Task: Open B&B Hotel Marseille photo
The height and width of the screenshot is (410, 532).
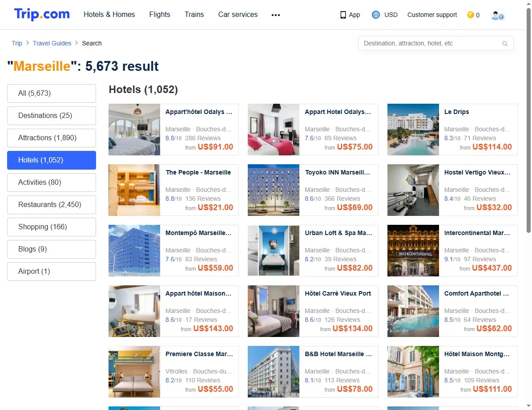Action: tap(274, 372)
